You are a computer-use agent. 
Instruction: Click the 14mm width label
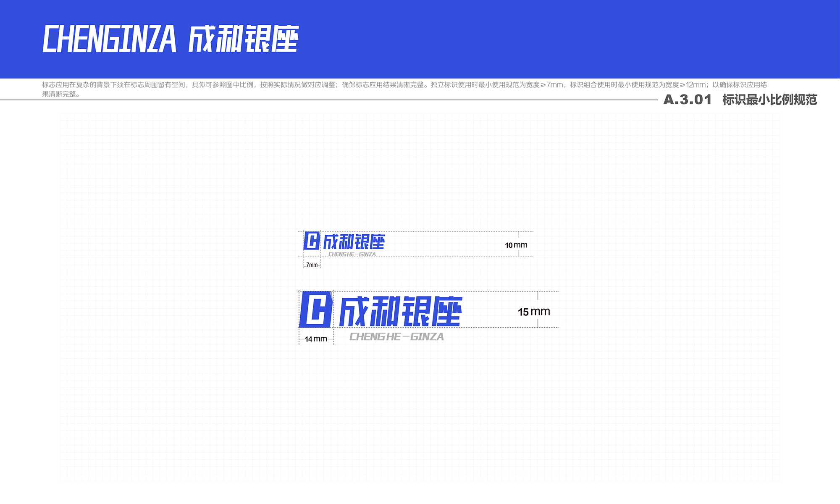tap(316, 339)
